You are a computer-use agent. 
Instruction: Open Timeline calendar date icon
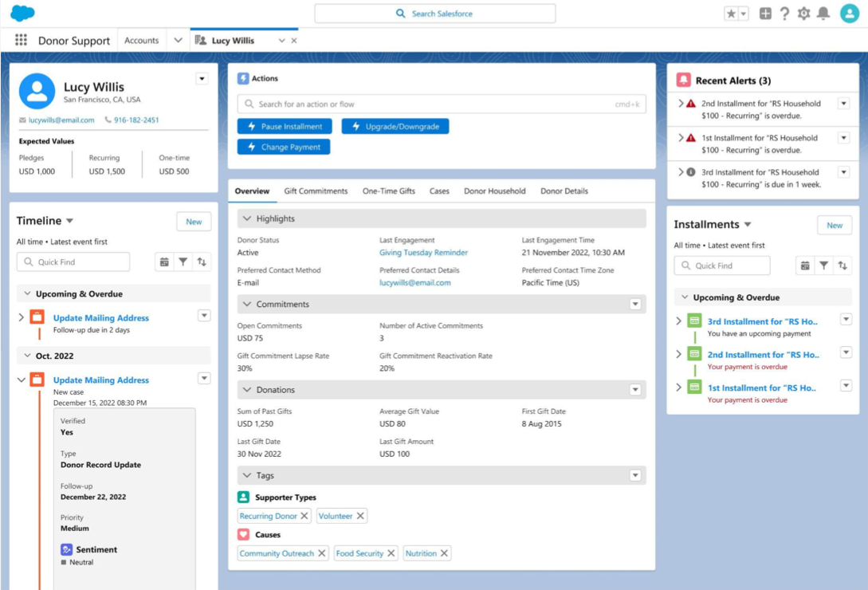tap(164, 262)
